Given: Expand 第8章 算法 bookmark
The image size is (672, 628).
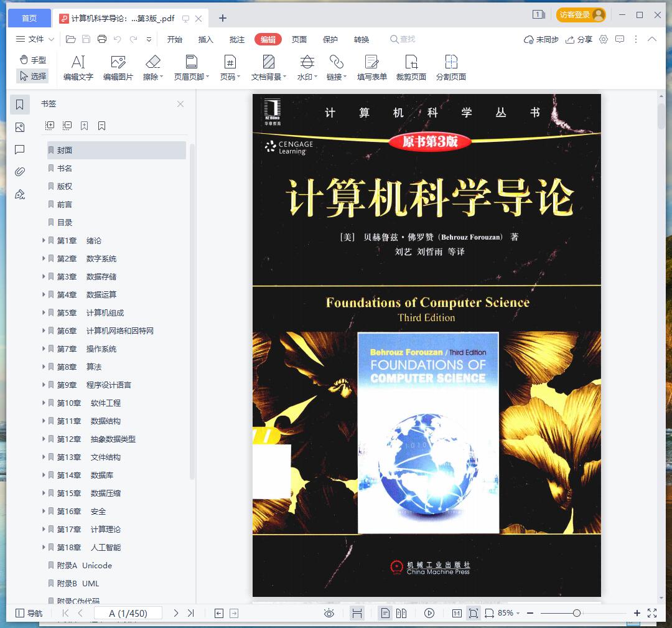Looking at the screenshot, I should pyautogui.click(x=44, y=367).
